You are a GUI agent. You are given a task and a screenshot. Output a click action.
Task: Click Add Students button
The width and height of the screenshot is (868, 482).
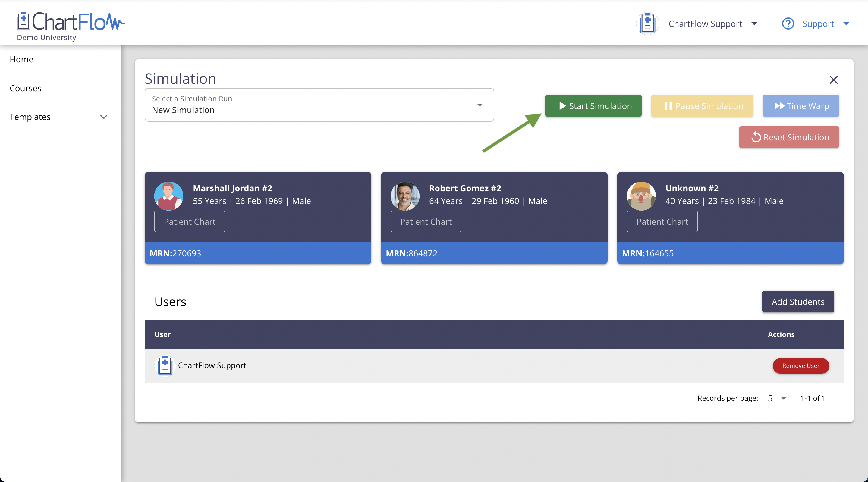click(797, 302)
